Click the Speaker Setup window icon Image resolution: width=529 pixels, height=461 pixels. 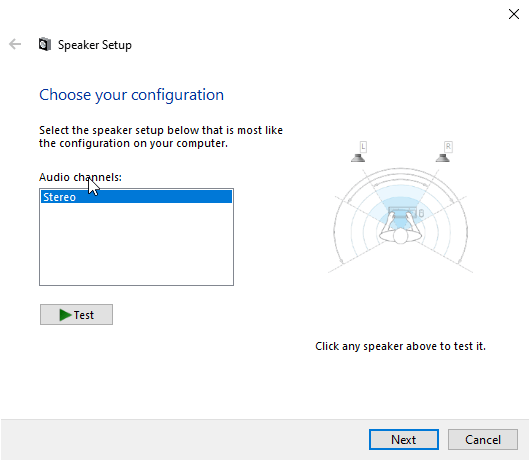(45, 44)
